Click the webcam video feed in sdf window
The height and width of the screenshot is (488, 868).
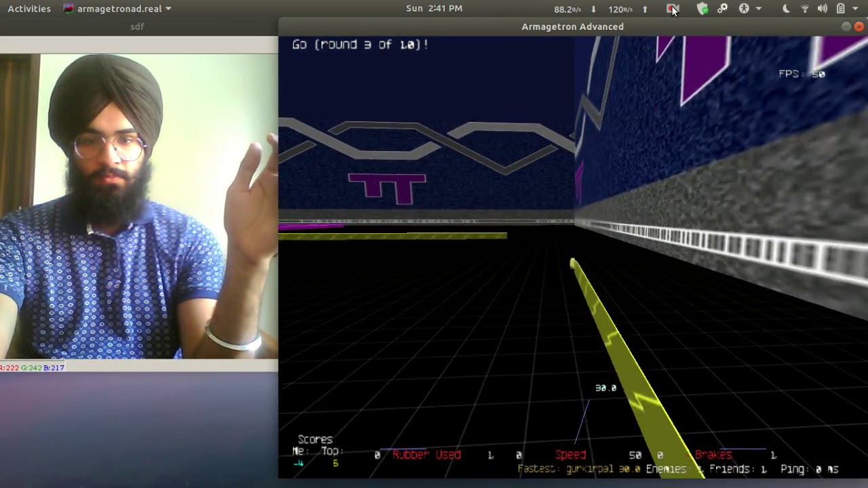point(139,206)
